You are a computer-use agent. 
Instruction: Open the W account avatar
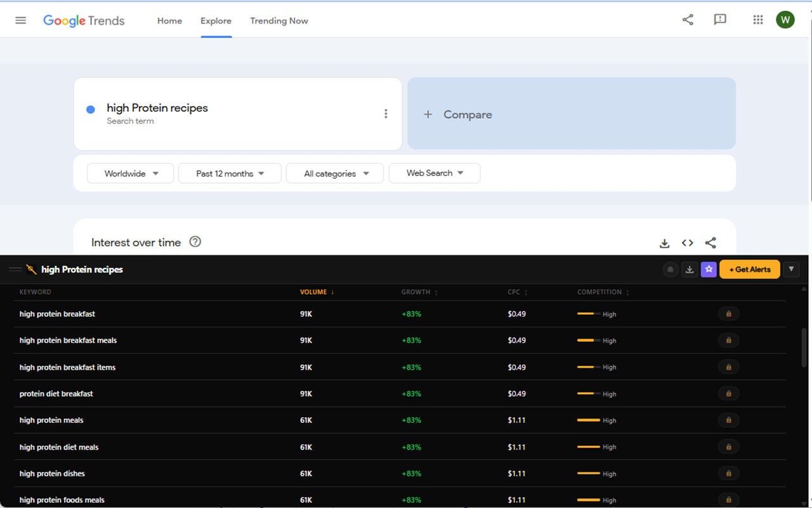click(785, 20)
